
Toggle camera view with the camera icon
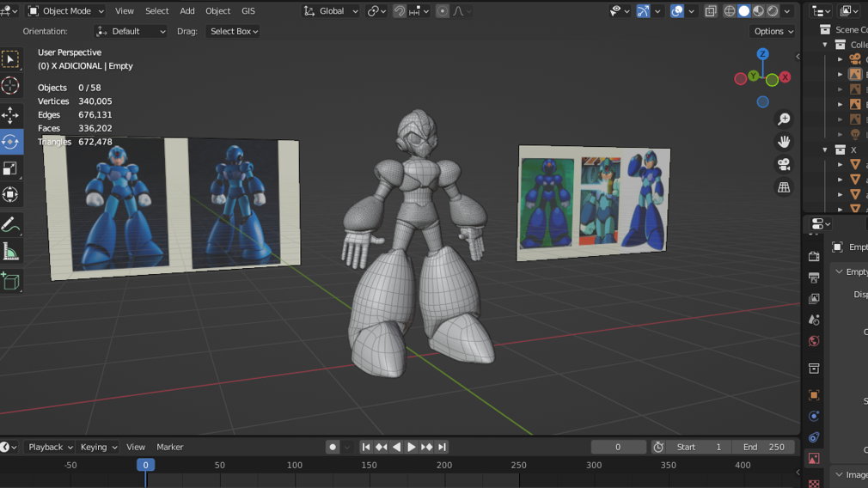coord(784,164)
